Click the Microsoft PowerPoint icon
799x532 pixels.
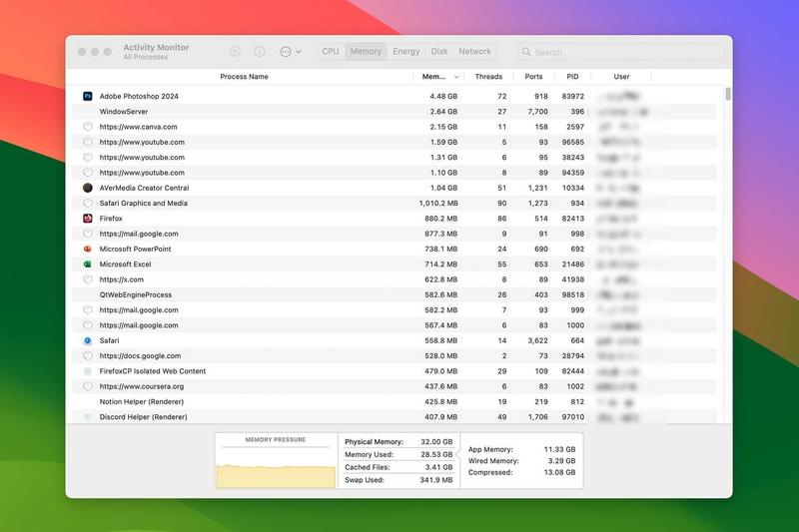point(88,249)
